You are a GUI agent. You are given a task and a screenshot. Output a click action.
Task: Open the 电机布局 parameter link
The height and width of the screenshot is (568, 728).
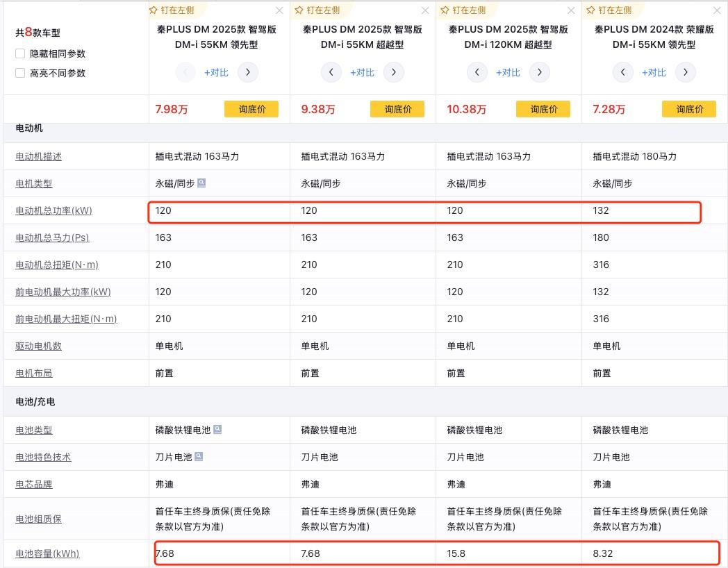(x=34, y=373)
